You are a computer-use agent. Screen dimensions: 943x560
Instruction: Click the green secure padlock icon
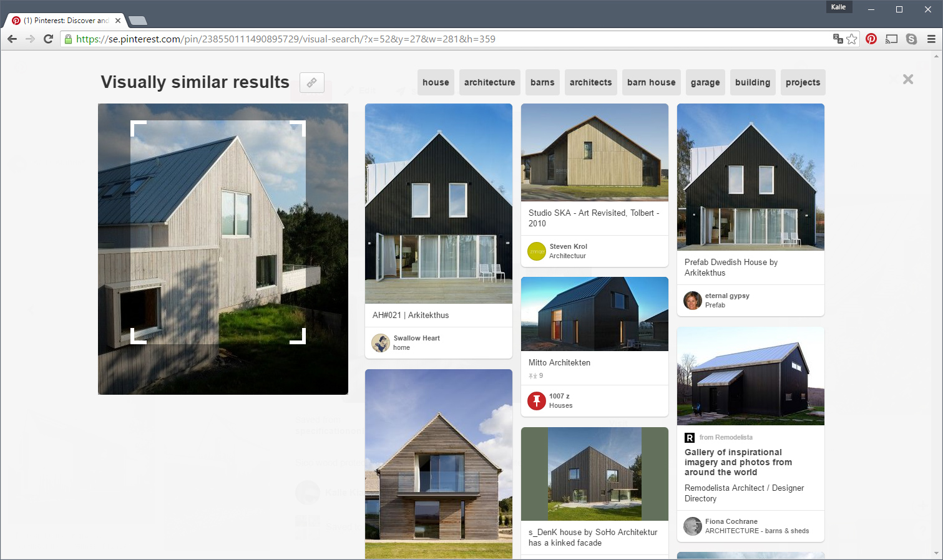click(69, 39)
